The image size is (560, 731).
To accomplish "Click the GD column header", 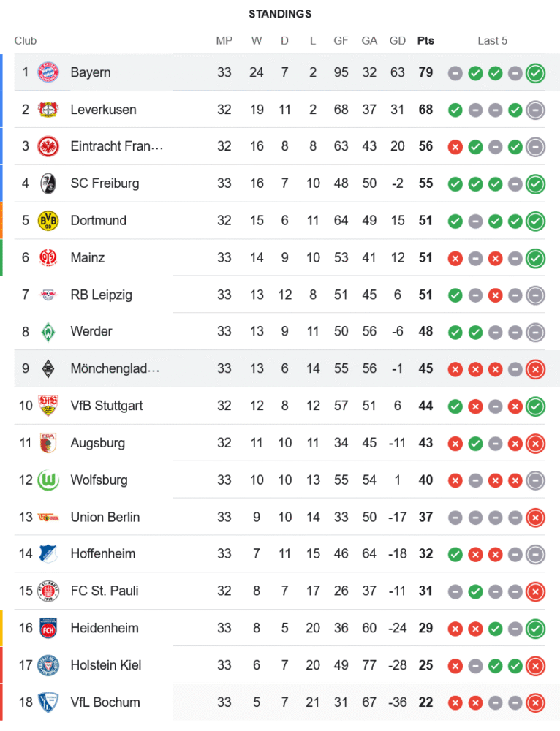I will tap(398, 41).
